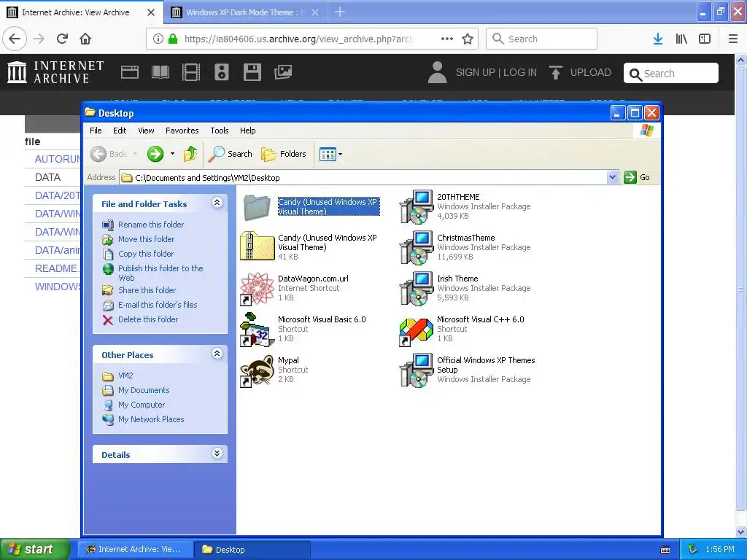Screen dimensions: 747x560
Task: Open a new Firefox tab
Action: [340, 12]
